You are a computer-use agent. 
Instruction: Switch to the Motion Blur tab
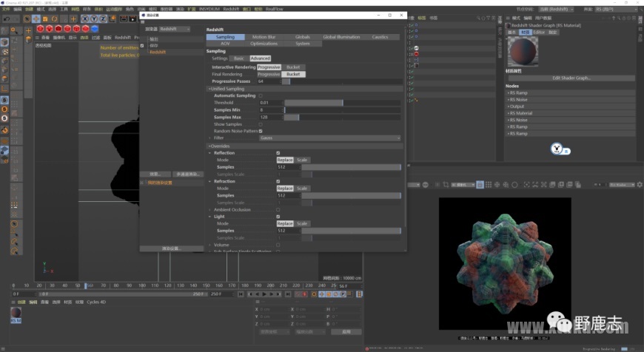click(x=264, y=37)
